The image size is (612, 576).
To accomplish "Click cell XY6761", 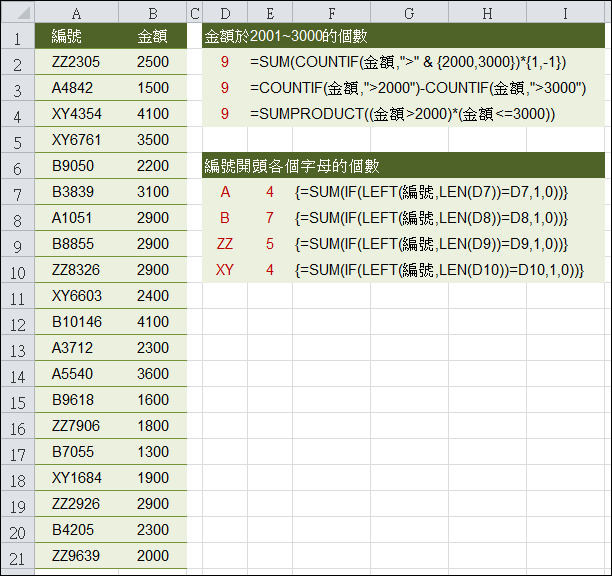I will [x=76, y=140].
